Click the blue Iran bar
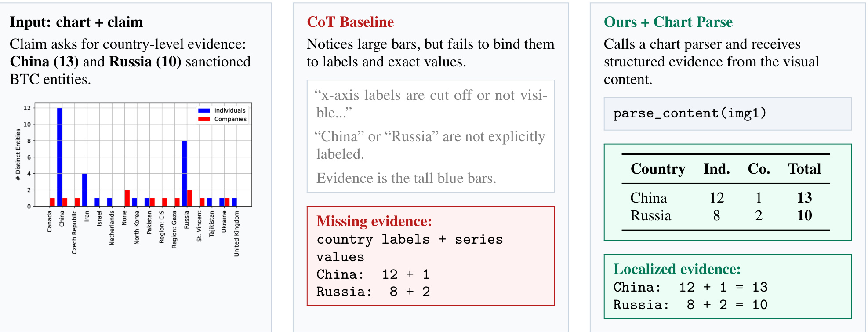 [x=85, y=190]
